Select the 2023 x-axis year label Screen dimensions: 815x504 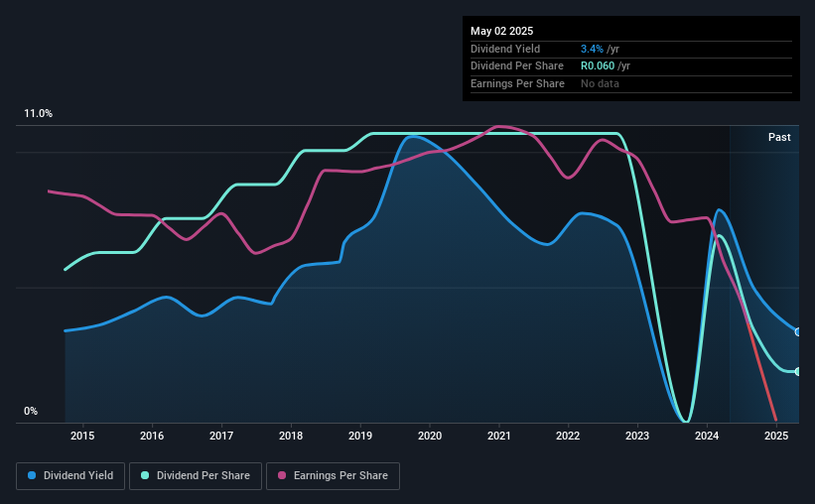(637, 436)
